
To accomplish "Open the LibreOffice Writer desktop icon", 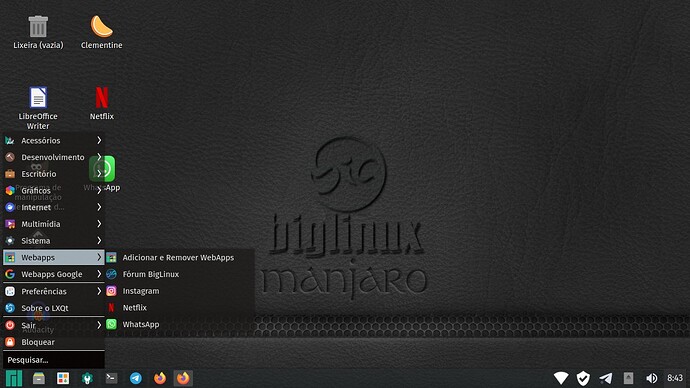I will point(38,108).
